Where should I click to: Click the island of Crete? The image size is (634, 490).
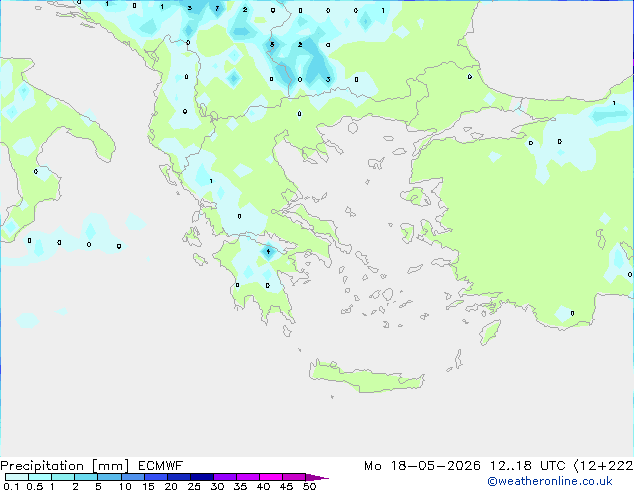coord(366,377)
